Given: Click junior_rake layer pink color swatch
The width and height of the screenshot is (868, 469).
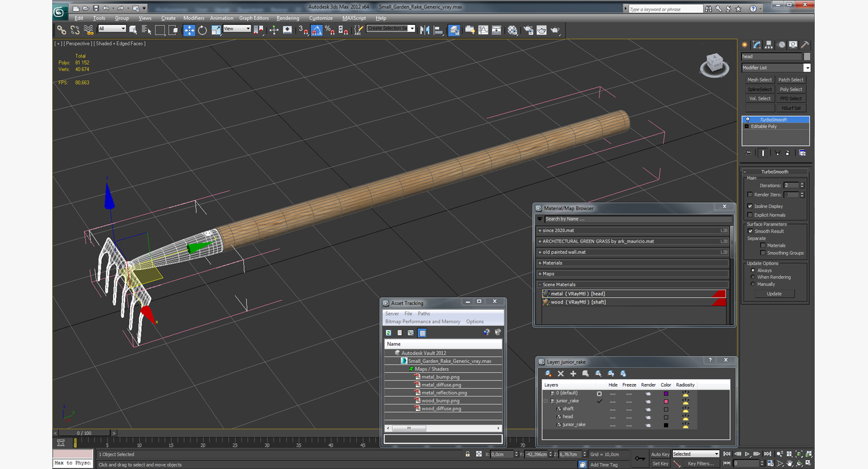Looking at the screenshot, I should 666,402.
